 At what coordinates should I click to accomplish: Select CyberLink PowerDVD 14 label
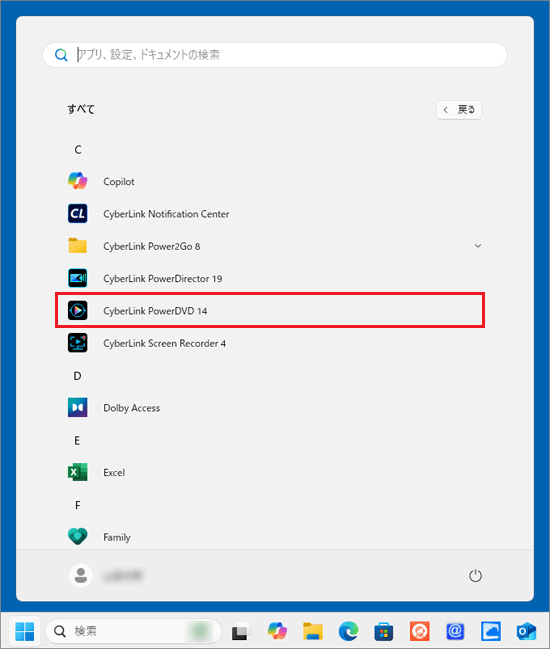(x=155, y=311)
